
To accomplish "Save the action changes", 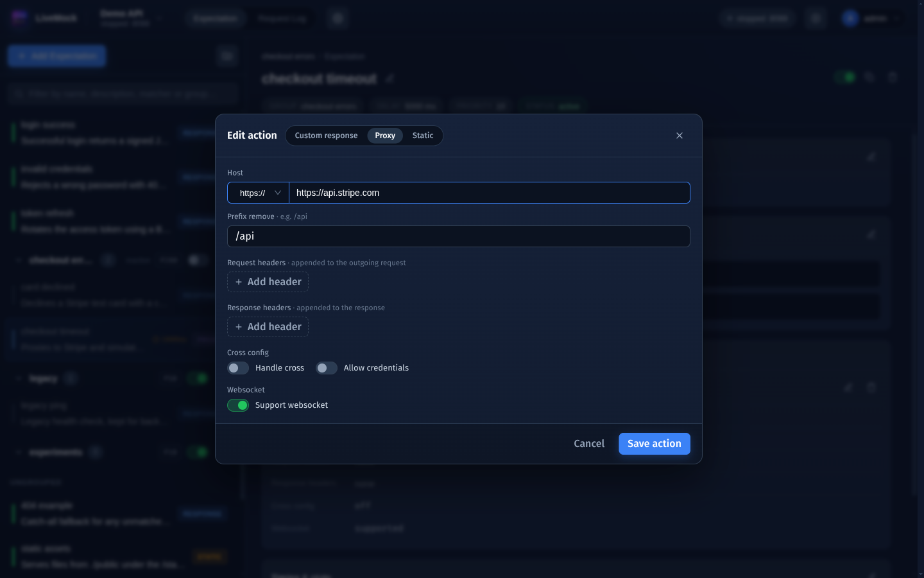I will [x=654, y=444].
